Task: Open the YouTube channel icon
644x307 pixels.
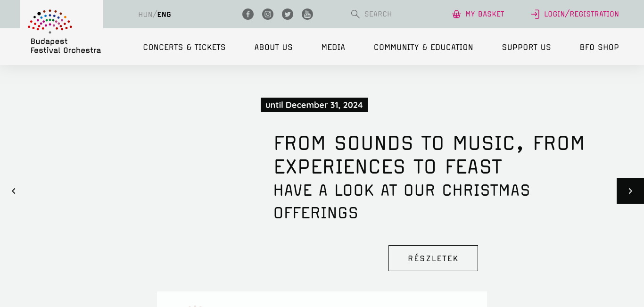Action: 307,14
